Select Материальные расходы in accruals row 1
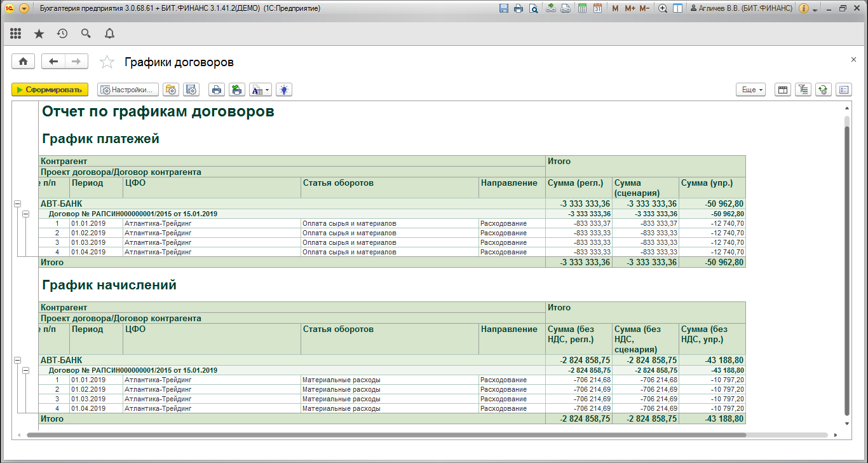The width and height of the screenshot is (868, 463). coord(390,380)
